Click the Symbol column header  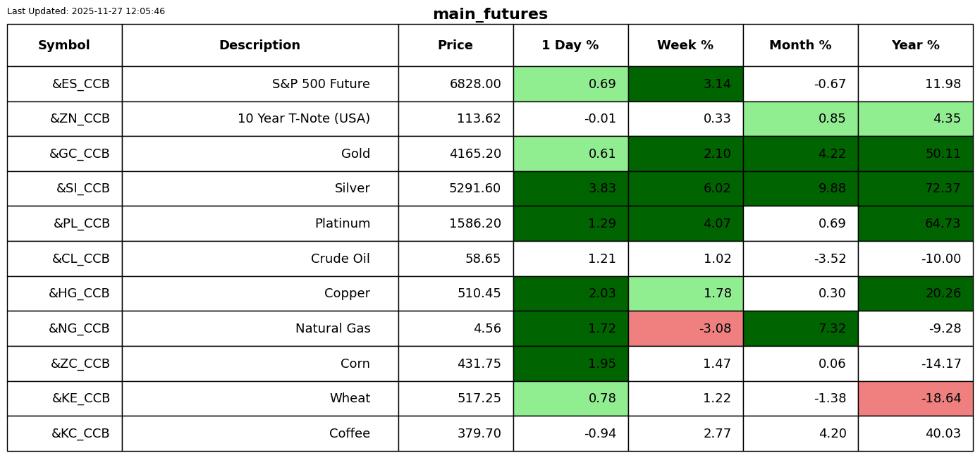64,45
